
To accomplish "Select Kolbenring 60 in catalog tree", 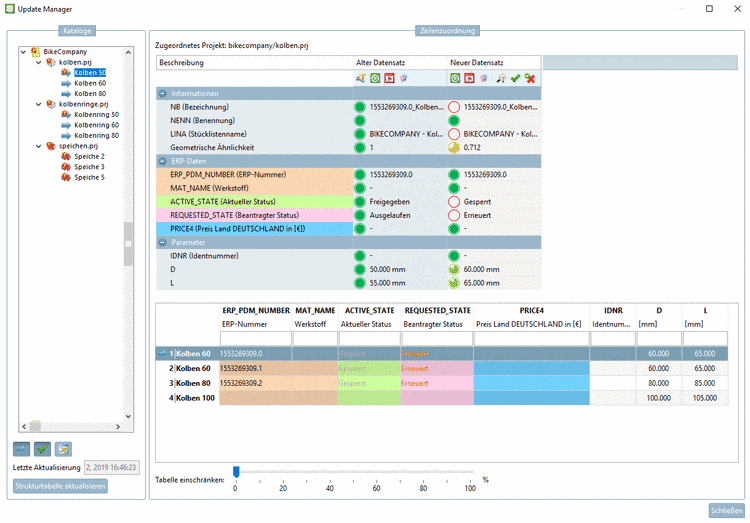I will (96, 125).
